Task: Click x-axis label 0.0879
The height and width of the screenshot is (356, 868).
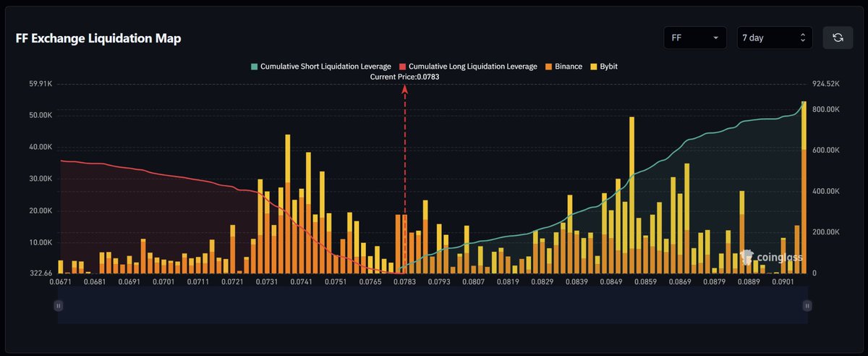Action: click(x=715, y=281)
